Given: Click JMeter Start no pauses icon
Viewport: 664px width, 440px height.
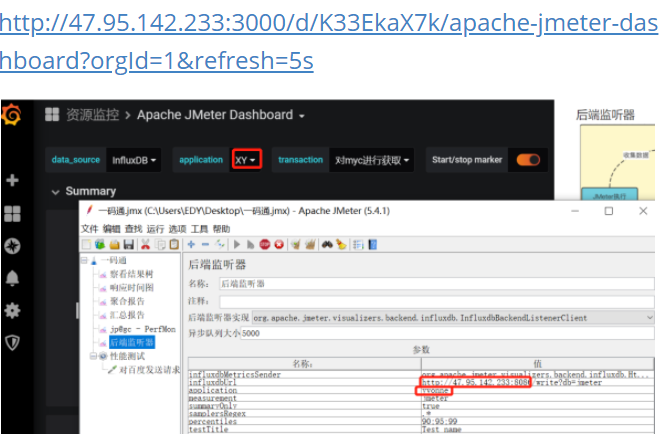Looking at the screenshot, I should [x=251, y=244].
